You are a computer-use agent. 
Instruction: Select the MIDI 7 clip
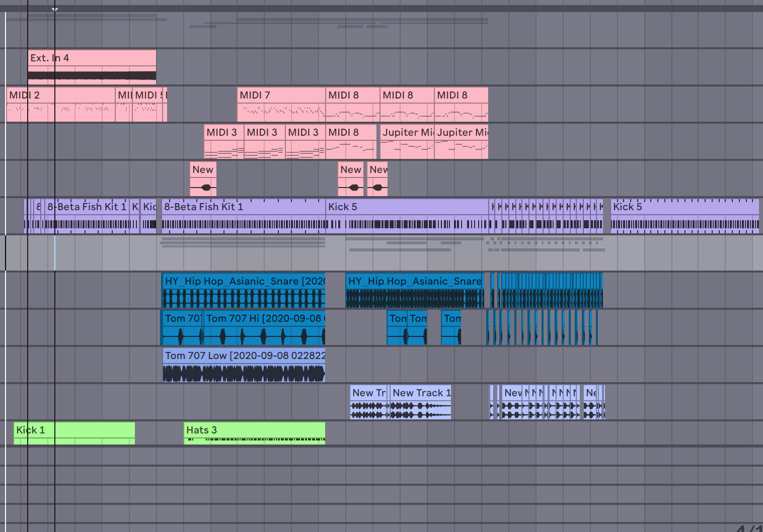coord(281,105)
